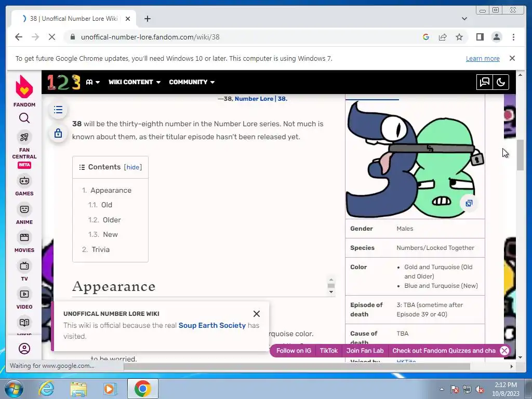The width and height of the screenshot is (532, 399).
Task: Open the Movies clapperboard icon
Action: [x=24, y=237]
